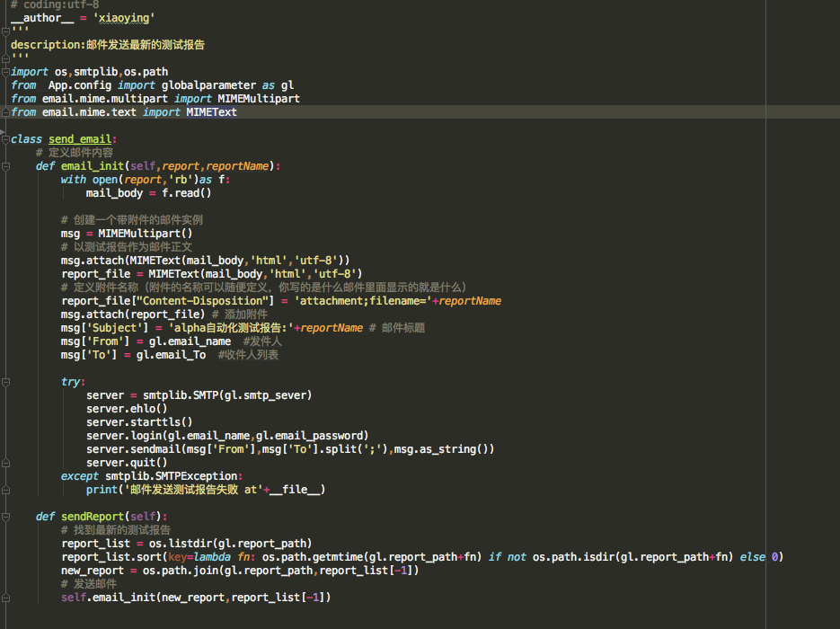Click MIMEMultipart() in the msg assignment
This screenshot has height=629, width=840.
tap(146, 234)
